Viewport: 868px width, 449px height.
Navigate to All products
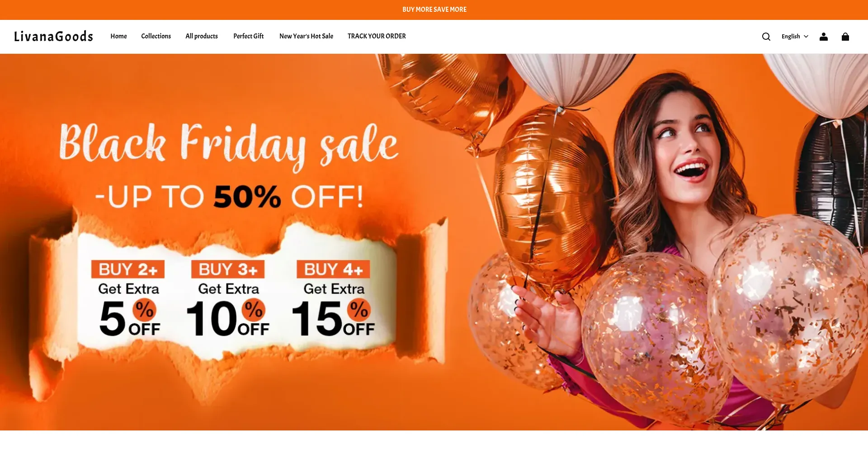[x=202, y=36]
